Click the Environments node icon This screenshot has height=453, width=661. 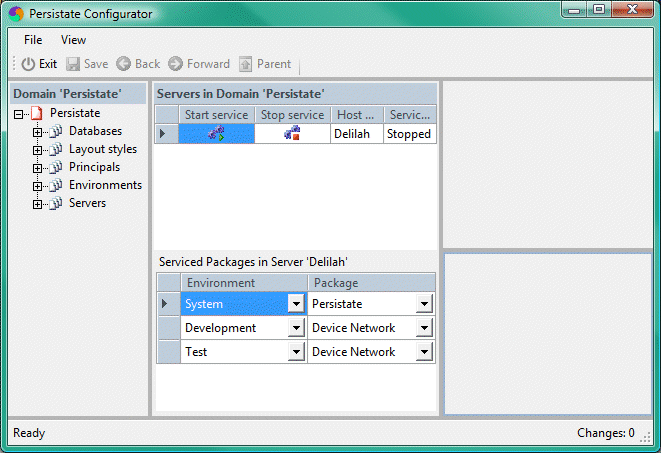pyautogui.click(x=56, y=186)
